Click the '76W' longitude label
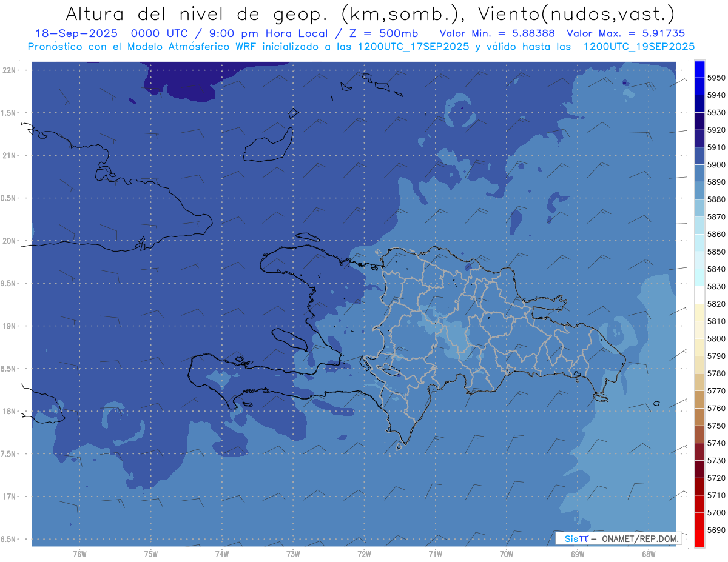This screenshot has height=562, width=728. point(79,554)
